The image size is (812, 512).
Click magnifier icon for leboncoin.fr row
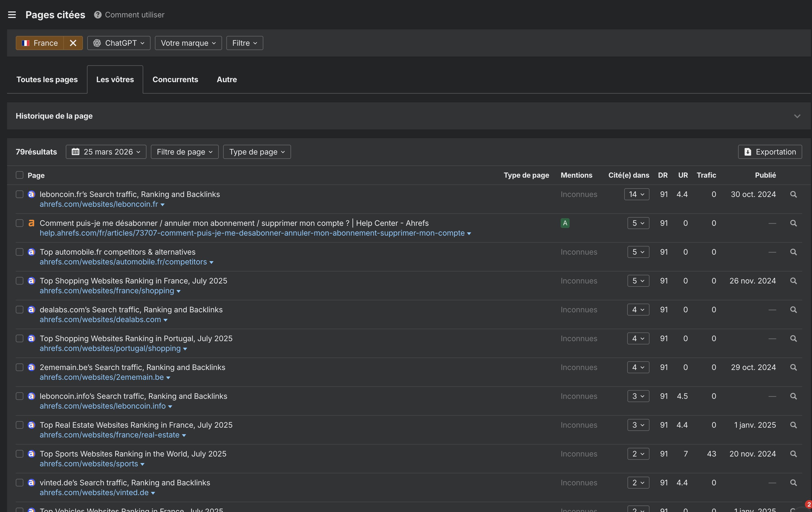(x=793, y=195)
